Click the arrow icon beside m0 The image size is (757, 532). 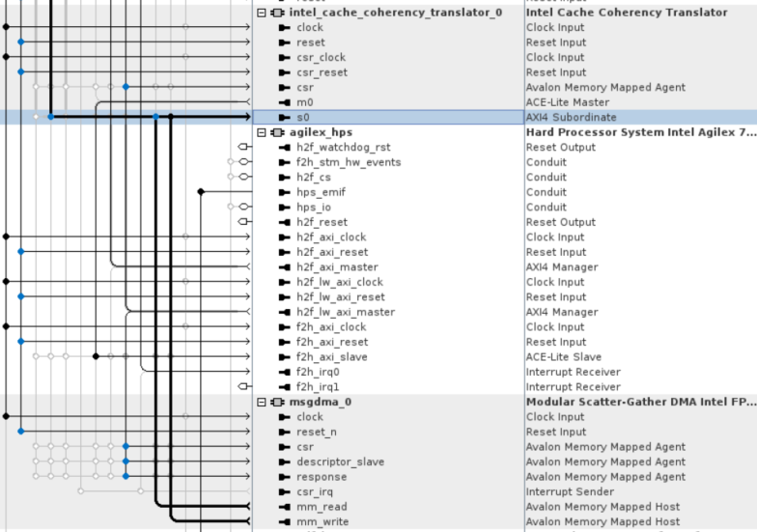coord(284,102)
